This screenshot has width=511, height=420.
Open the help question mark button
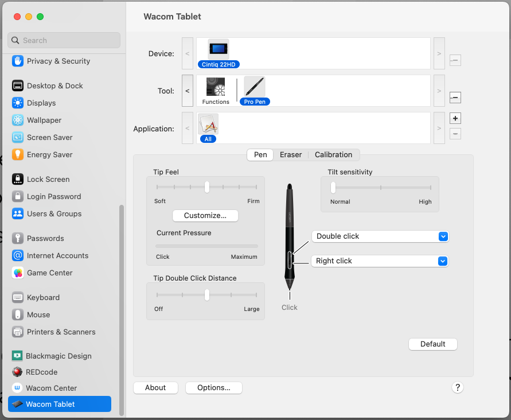pyautogui.click(x=458, y=387)
